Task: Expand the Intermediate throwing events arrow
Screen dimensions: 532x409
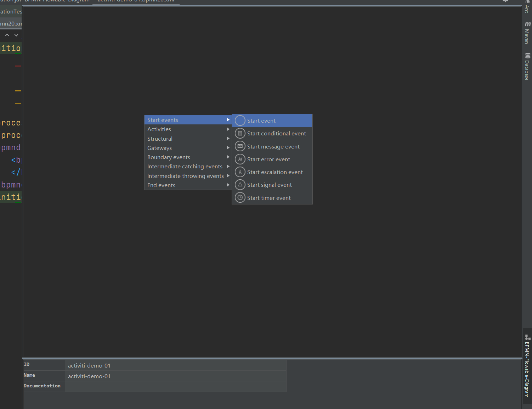Action: tap(228, 176)
